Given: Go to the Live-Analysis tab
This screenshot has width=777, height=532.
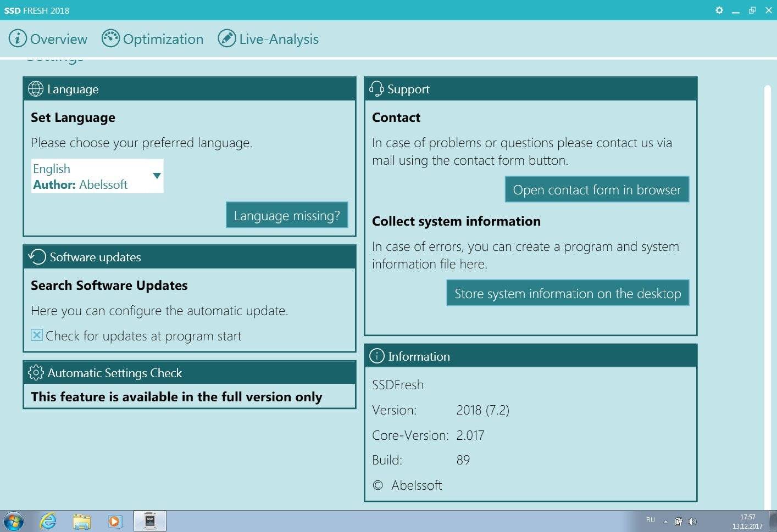Looking at the screenshot, I should pyautogui.click(x=268, y=39).
